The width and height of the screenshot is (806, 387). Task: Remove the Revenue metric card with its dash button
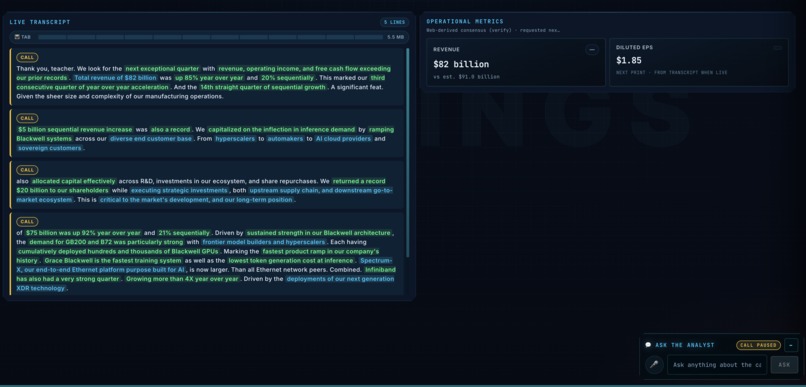592,50
